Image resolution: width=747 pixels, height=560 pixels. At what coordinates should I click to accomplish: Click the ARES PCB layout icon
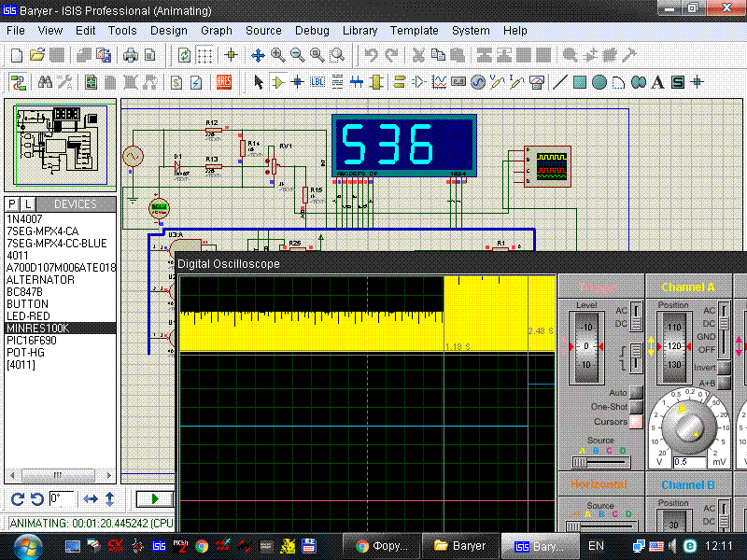[x=224, y=82]
